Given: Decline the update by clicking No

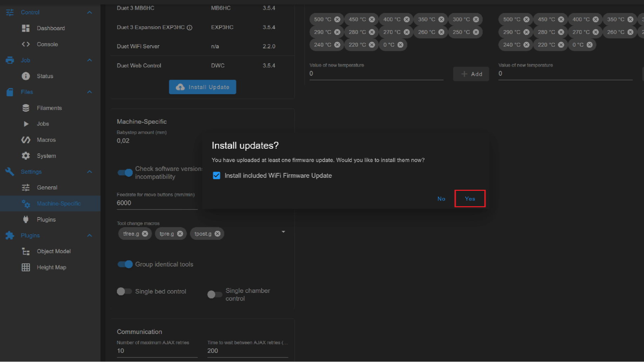Looking at the screenshot, I should point(441,199).
